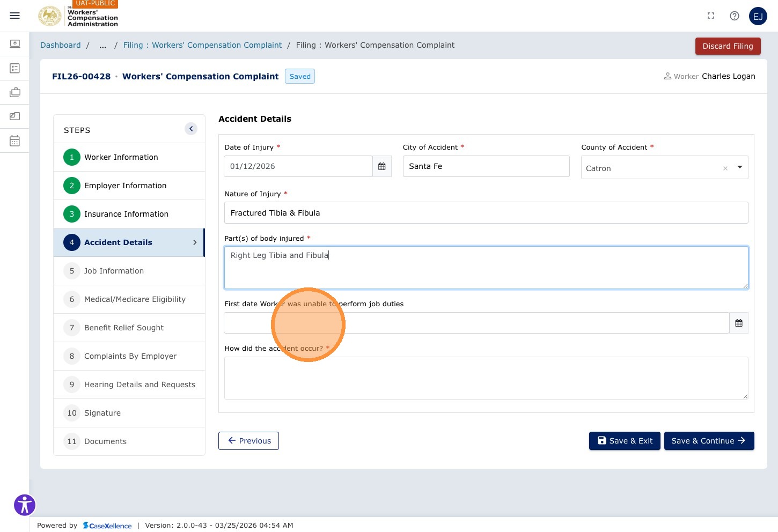Click the Saved status badge
The height and width of the screenshot is (532, 778).
coord(300,77)
